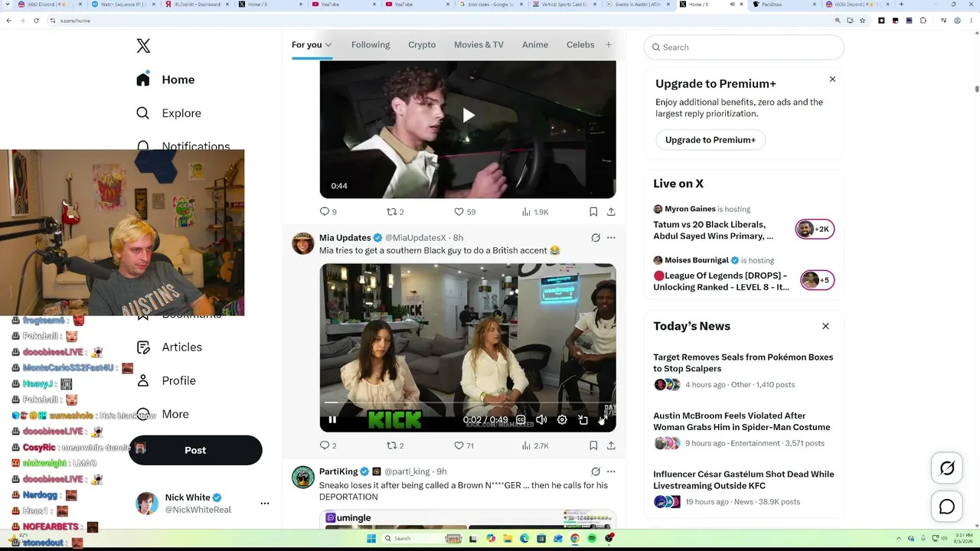Screen dimensions: 980x551
Task: Seek the Mia Updates video progress bar
Action: pos(468,403)
